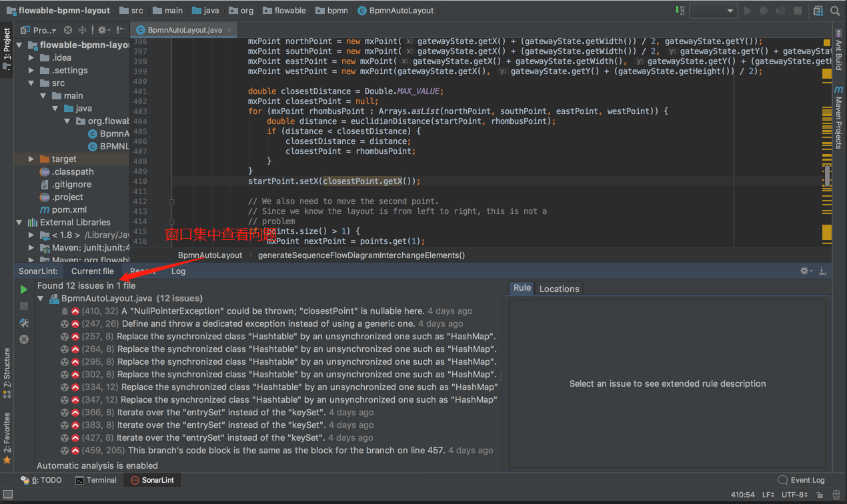The height and width of the screenshot is (504, 847).
Task: Collapse BpmnAutoLayout.java issues node
Action: coord(41,299)
